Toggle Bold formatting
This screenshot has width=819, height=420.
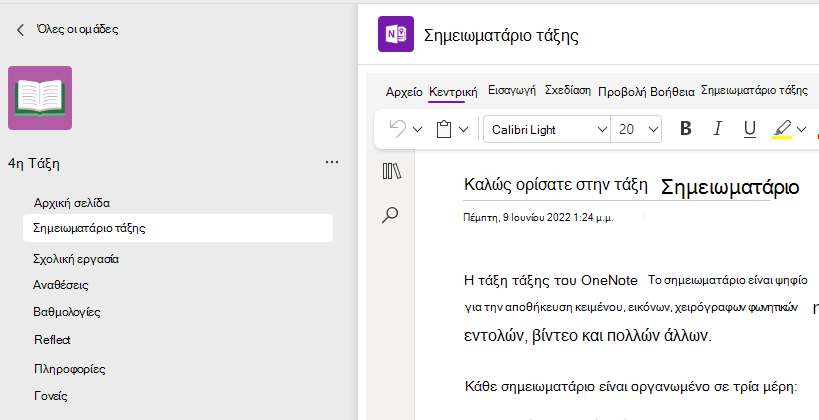pyautogui.click(x=686, y=129)
